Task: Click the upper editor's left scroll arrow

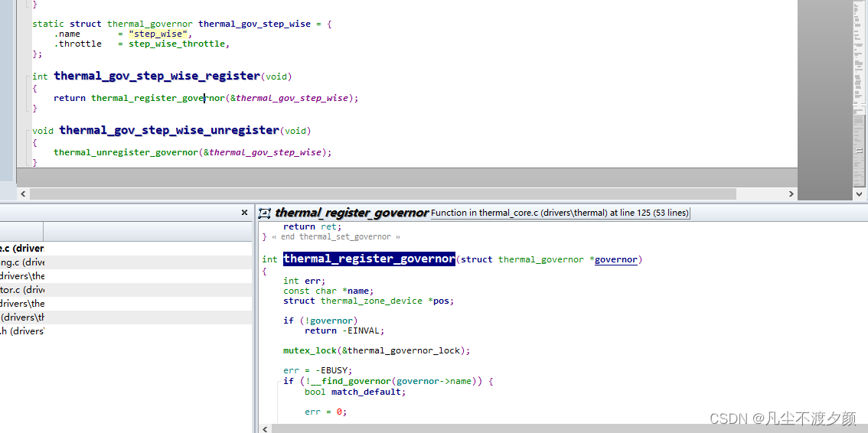Action: [23, 194]
